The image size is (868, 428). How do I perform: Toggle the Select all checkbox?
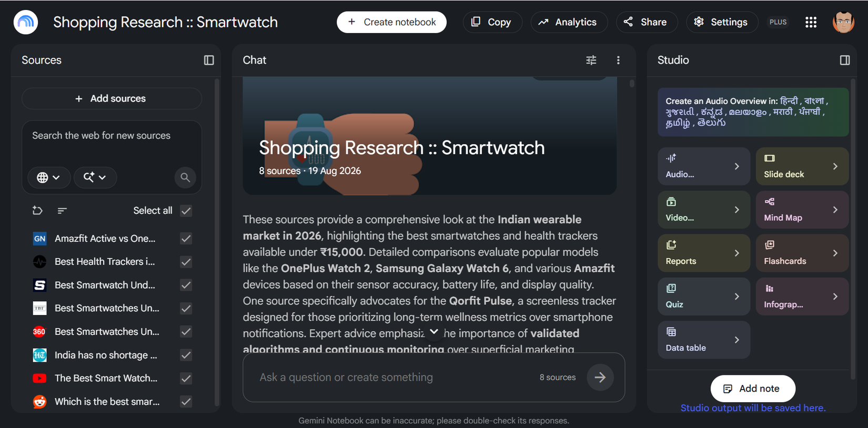[x=186, y=211]
